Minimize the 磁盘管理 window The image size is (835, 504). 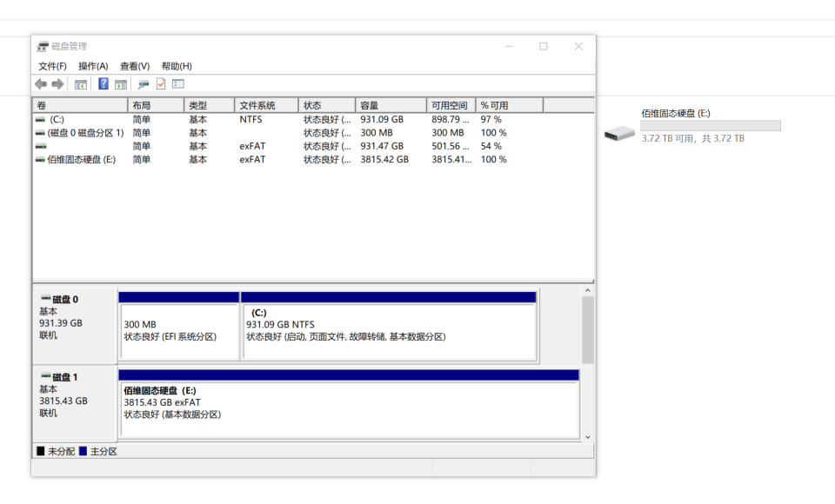pos(510,46)
